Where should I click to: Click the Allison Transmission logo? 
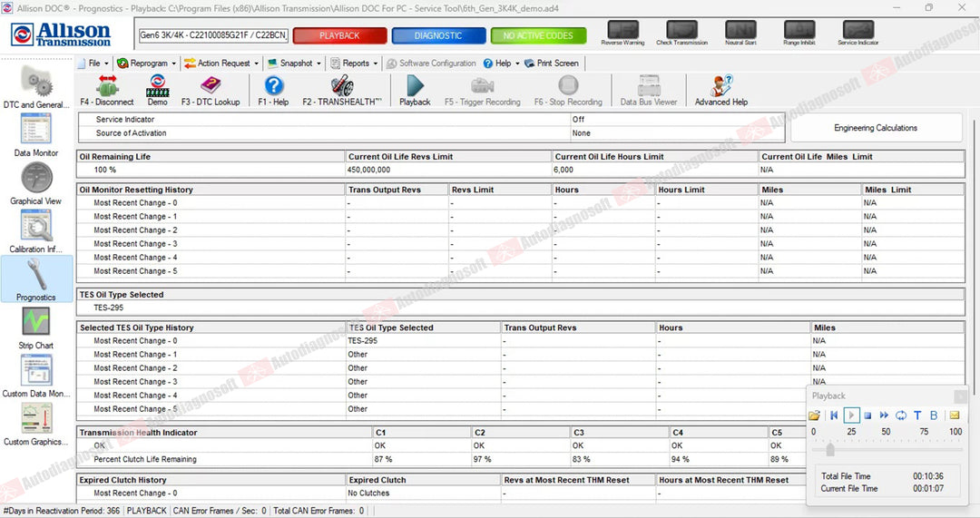61,35
